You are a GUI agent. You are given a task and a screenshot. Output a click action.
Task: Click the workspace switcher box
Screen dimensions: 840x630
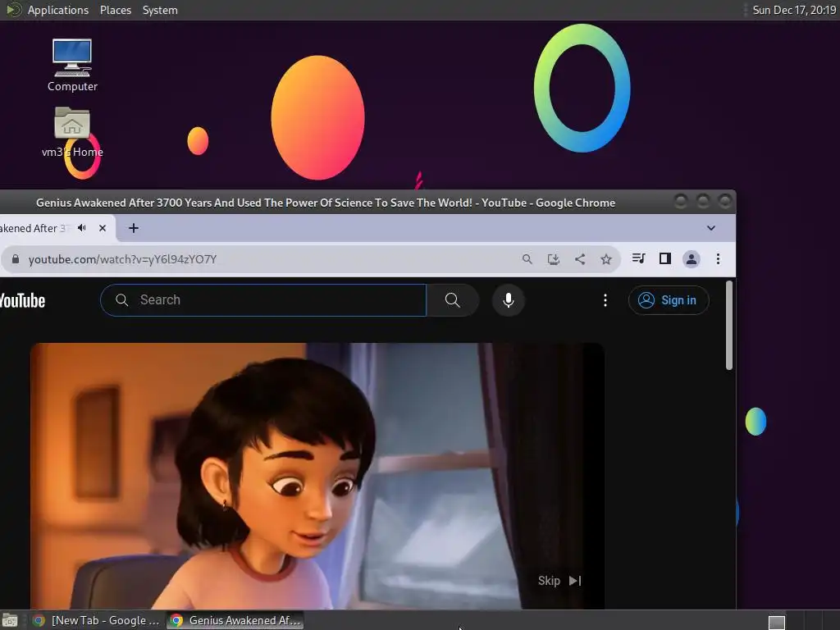777,622
